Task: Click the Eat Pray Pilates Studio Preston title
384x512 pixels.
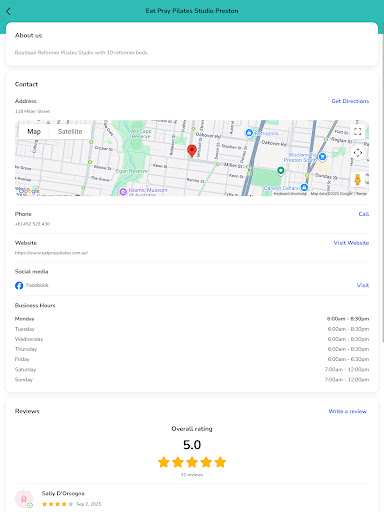Action: pyautogui.click(x=192, y=11)
